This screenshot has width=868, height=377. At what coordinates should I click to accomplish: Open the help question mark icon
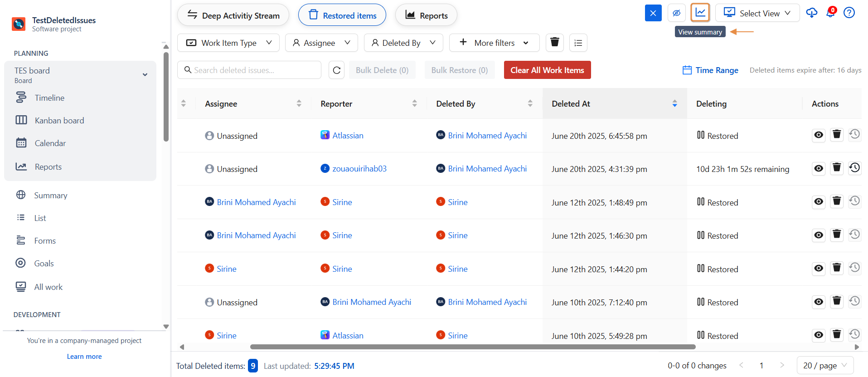tap(849, 13)
